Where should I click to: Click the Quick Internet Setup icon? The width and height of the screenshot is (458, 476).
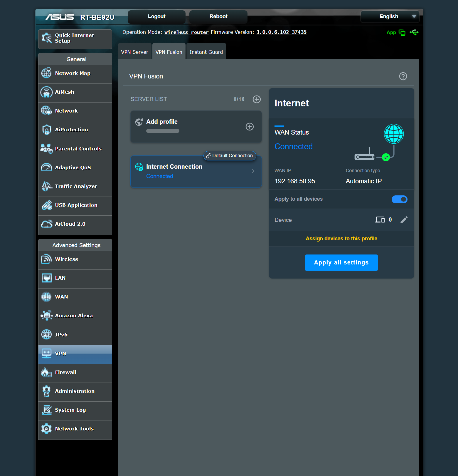click(47, 38)
